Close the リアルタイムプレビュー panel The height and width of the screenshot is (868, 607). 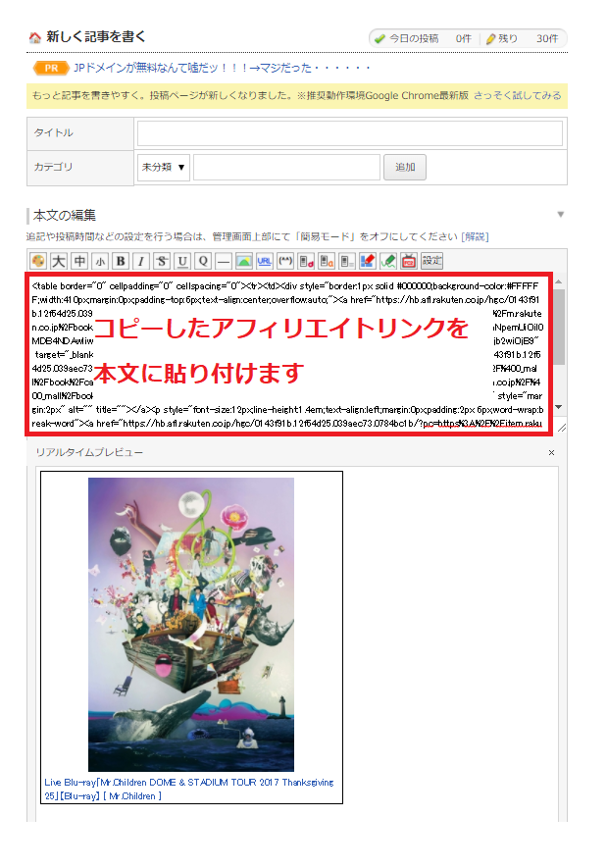551,452
